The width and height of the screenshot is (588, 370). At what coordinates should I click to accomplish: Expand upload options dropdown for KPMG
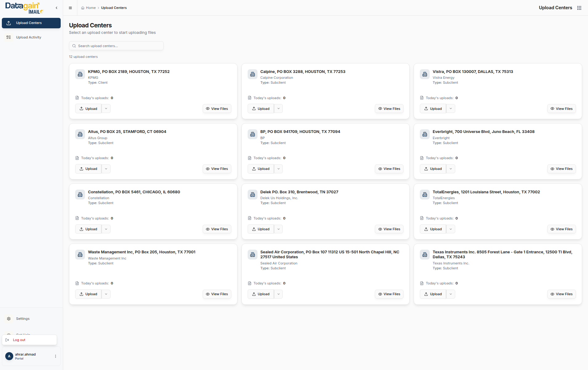pos(106,109)
